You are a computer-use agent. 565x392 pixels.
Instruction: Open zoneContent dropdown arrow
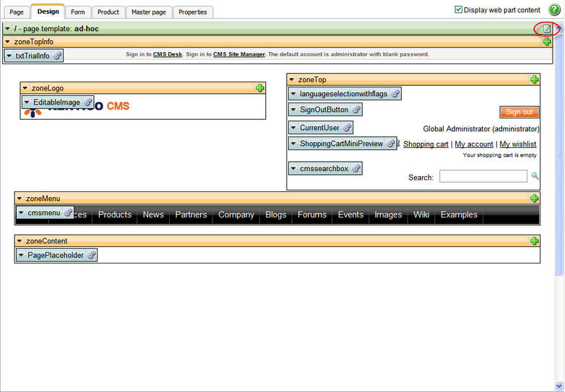(x=20, y=241)
